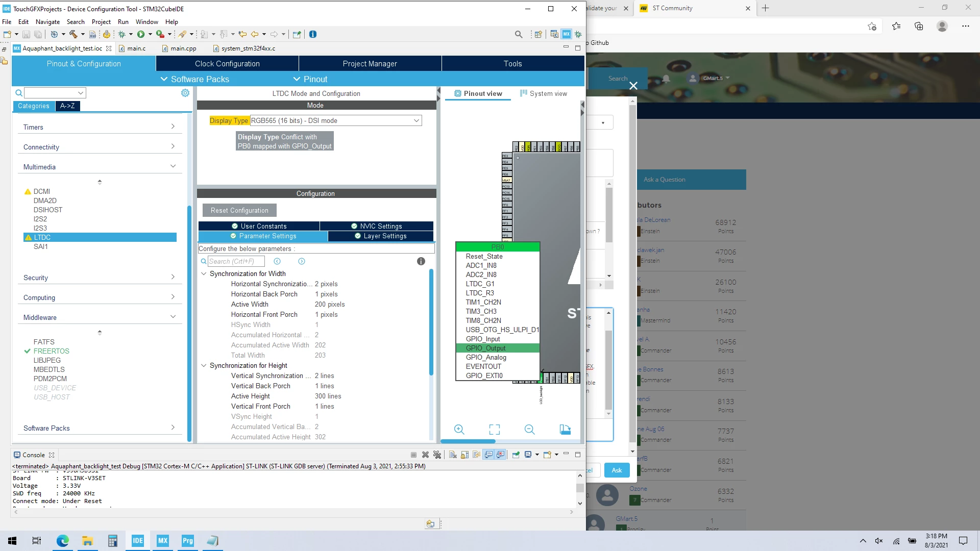
Task: Switch to the A->Z sorting toggle
Action: (x=67, y=106)
